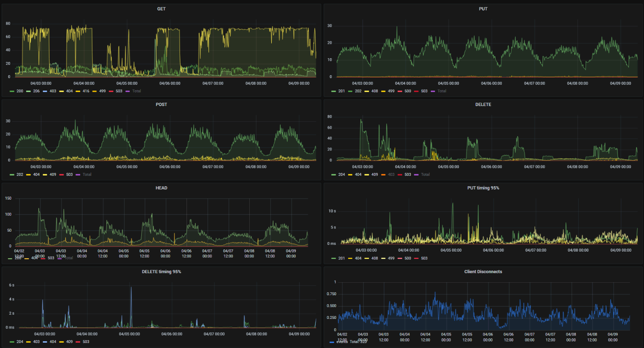Open the POST panel title menu

[161, 104]
